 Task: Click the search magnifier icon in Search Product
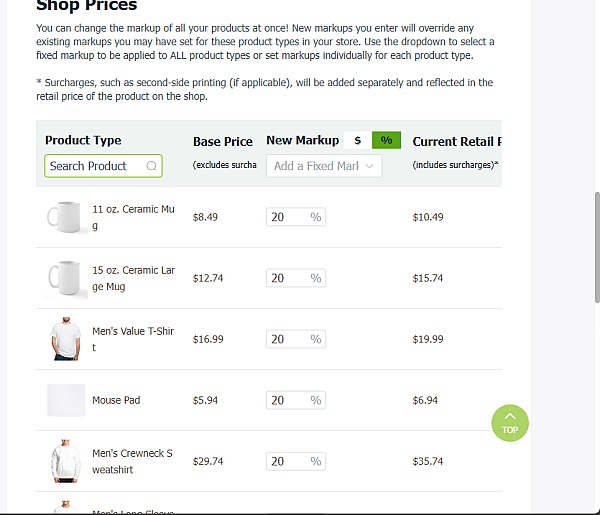(152, 166)
